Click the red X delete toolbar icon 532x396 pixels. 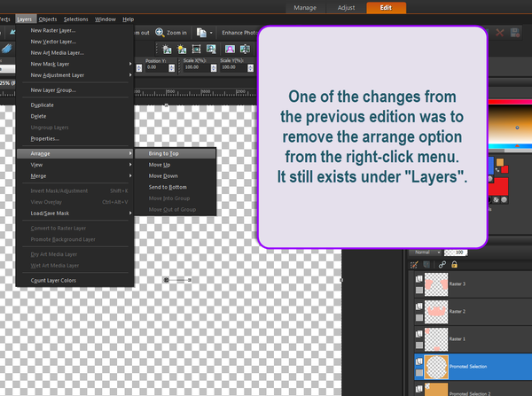click(499, 33)
